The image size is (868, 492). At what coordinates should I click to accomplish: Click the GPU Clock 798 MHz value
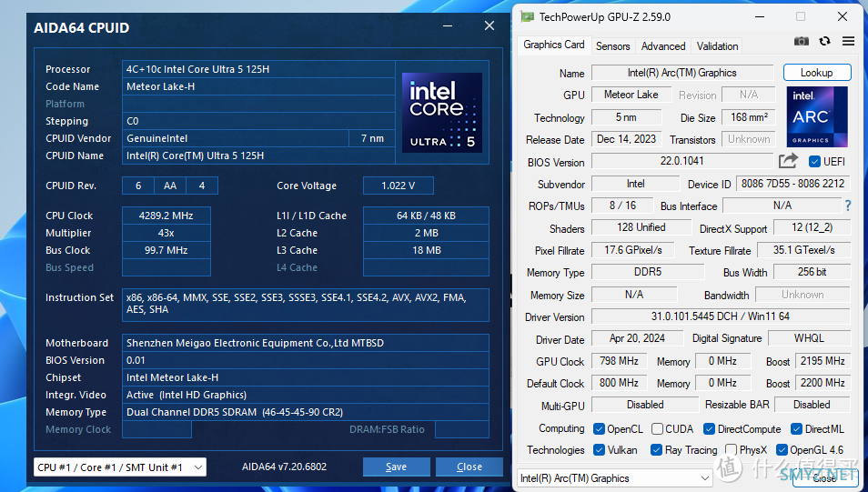pyautogui.click(x=619, y=361)
